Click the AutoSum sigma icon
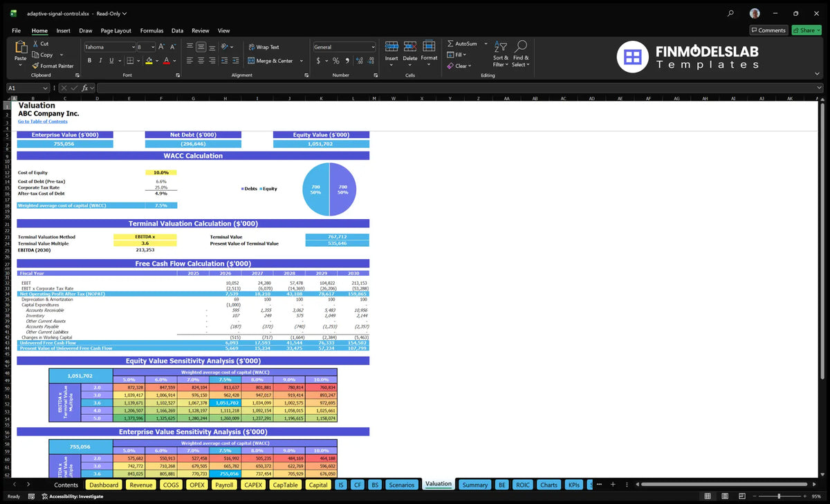 [450, 44]
